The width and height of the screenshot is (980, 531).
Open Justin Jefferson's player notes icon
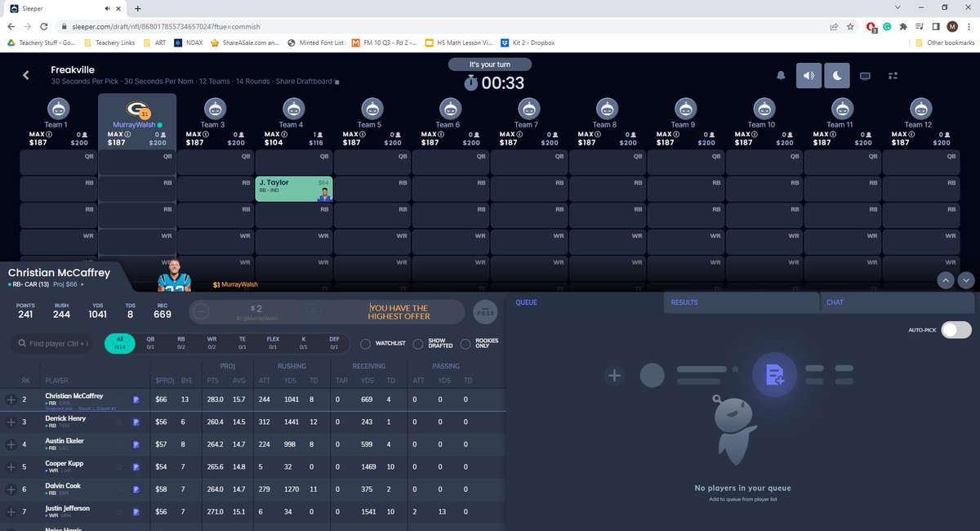coord(136,512)
